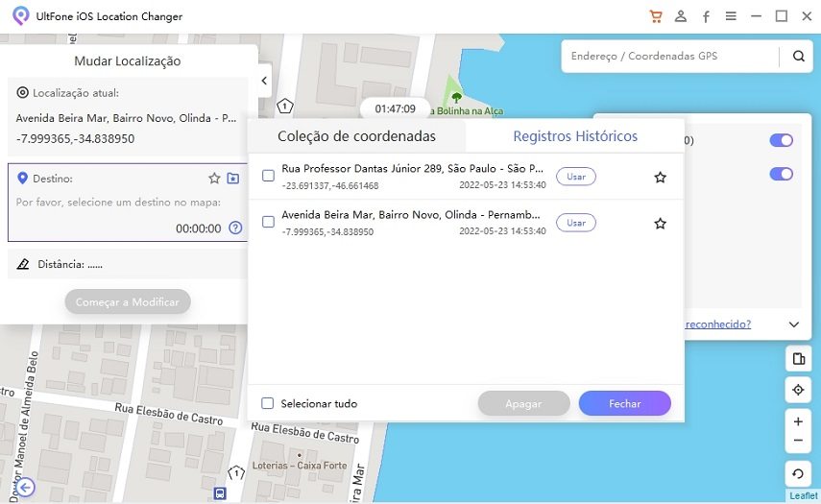The image size is (821, 504).
Task: Open the Facebook icon in title bar
Action: [706, 16]
